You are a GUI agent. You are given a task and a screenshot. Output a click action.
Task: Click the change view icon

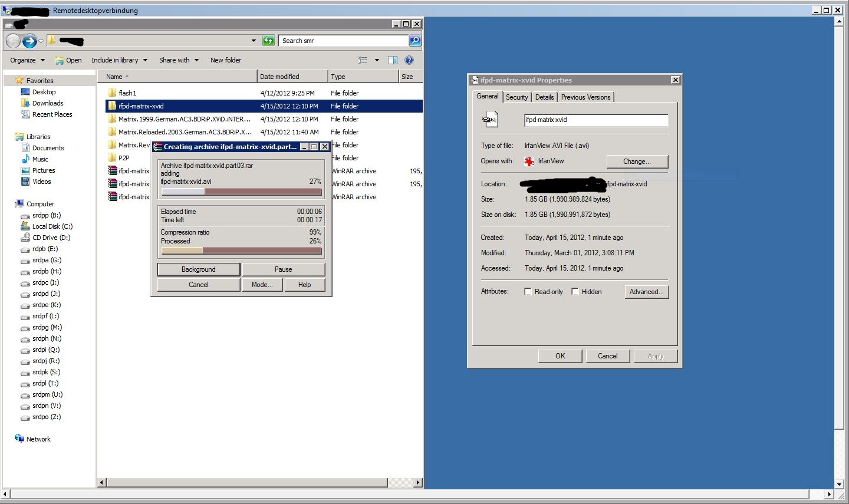(363, 60)
